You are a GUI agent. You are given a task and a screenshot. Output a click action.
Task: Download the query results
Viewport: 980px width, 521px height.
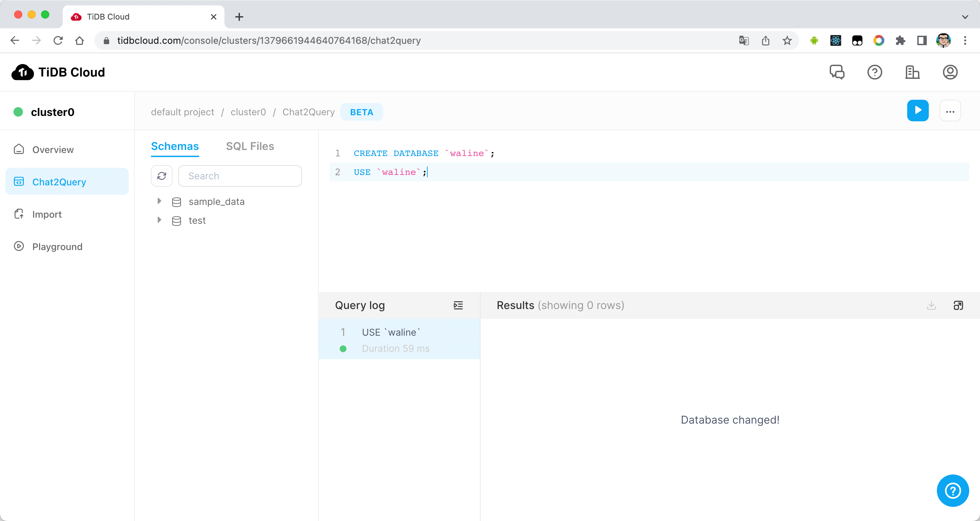tap(931, 305)
